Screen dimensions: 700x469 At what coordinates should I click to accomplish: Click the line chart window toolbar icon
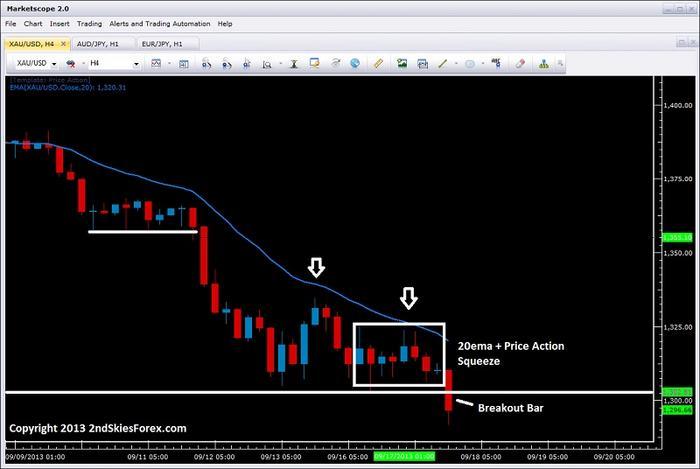pyautogui.click(x=156, y=63)
